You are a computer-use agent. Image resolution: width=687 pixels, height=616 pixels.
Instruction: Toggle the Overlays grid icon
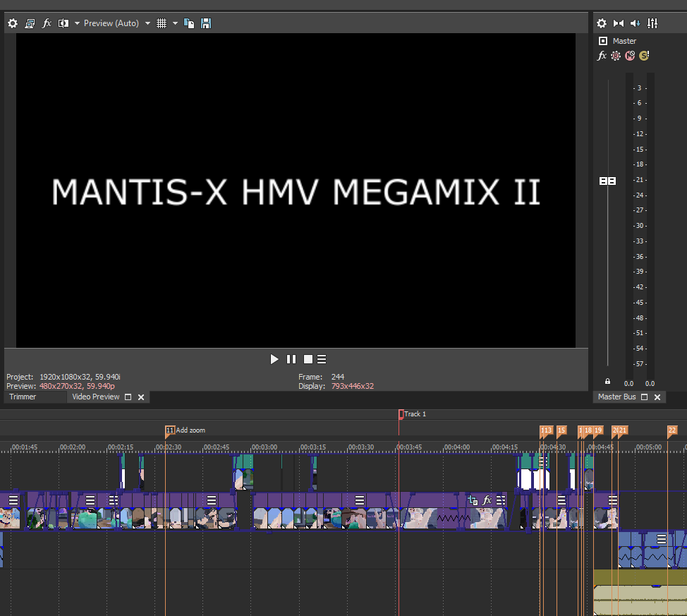[162, 23]
